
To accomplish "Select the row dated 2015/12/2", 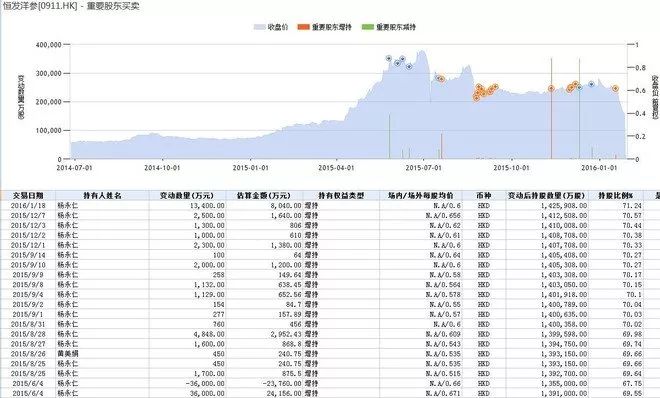I will click(330, 235).
